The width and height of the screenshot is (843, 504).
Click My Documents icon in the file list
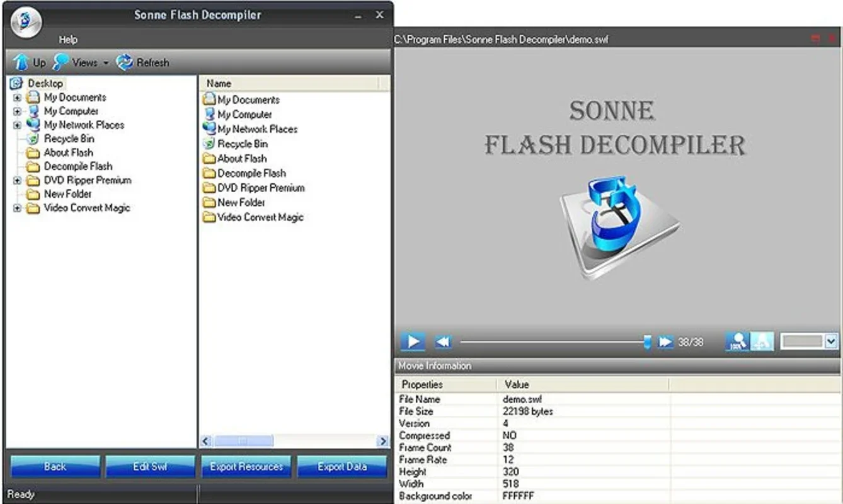coord(209,100)
